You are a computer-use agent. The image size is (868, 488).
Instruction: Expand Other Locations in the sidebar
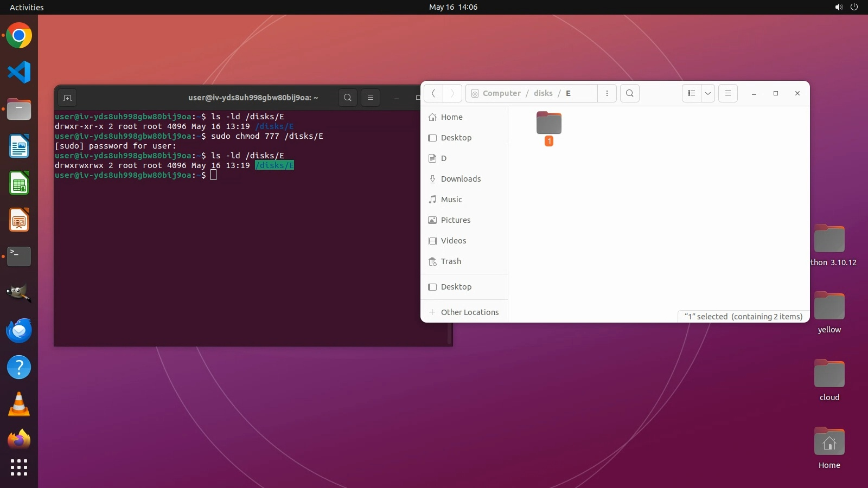pos(469,312)
